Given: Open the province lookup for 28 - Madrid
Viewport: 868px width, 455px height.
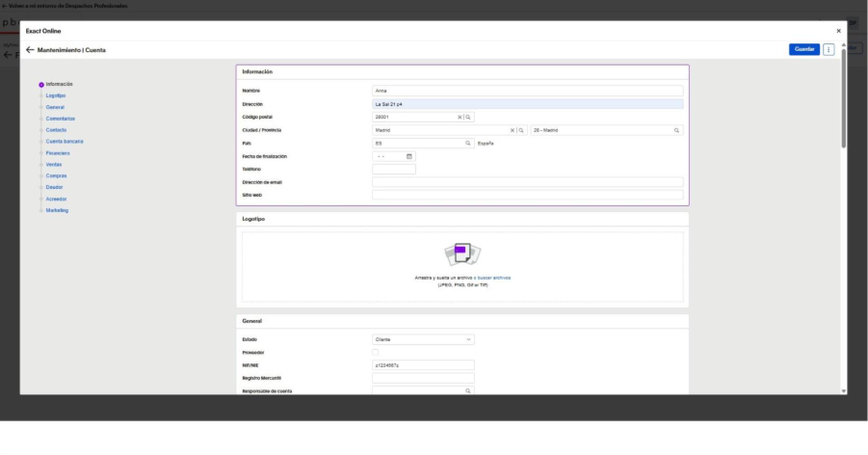Looking at the screenshot, I should (676, 130).
